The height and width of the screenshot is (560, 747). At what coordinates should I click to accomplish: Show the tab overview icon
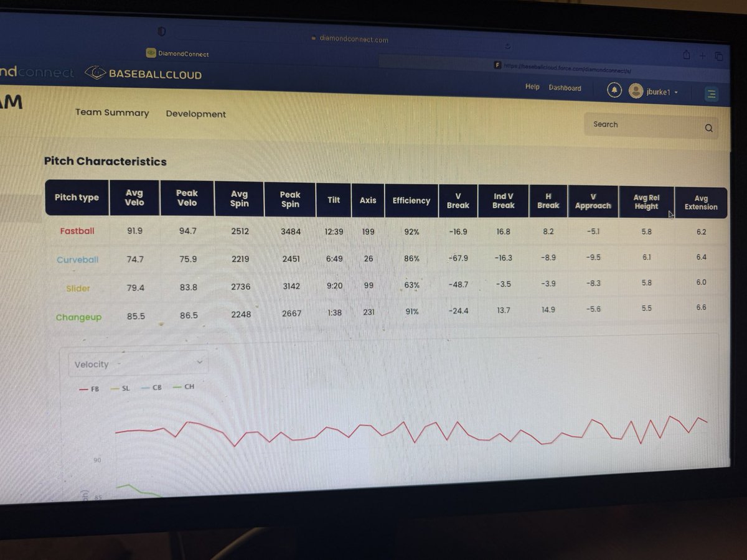[x=718, y=56]
